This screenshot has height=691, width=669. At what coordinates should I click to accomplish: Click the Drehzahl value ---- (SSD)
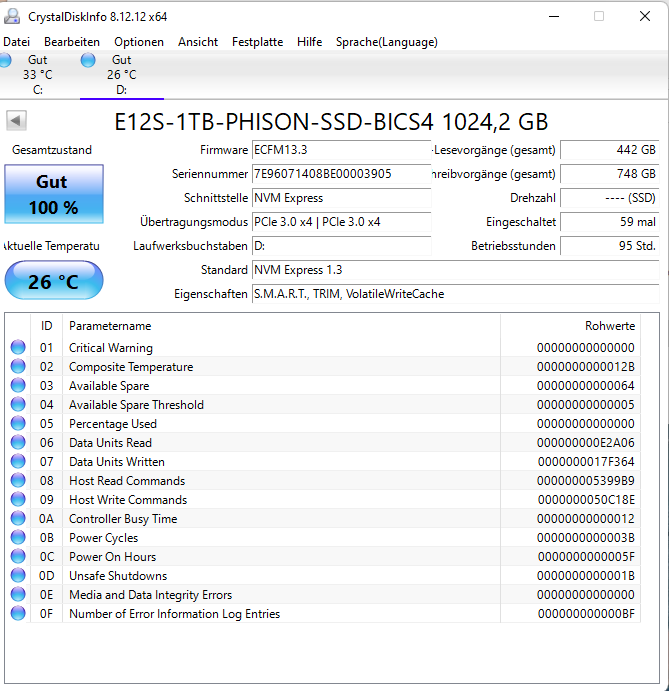[610, 198]
